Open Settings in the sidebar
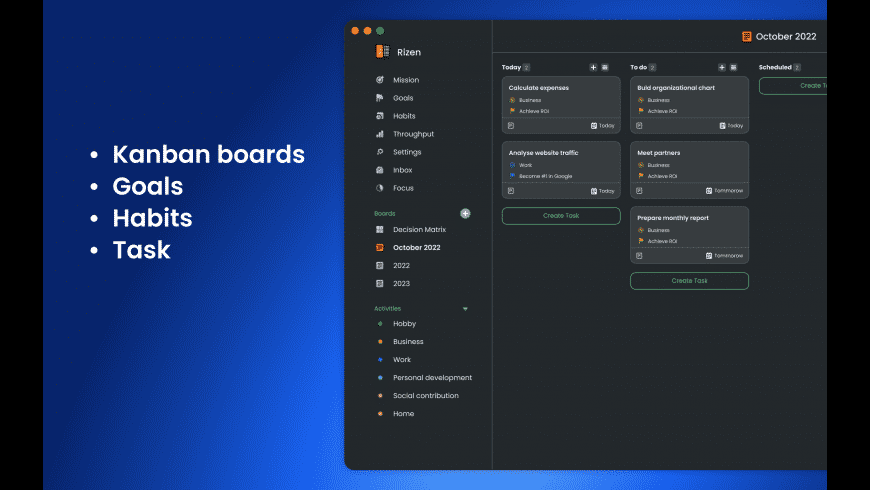Image resolution: width=870 pixels, height=490 pixels. 407,152
